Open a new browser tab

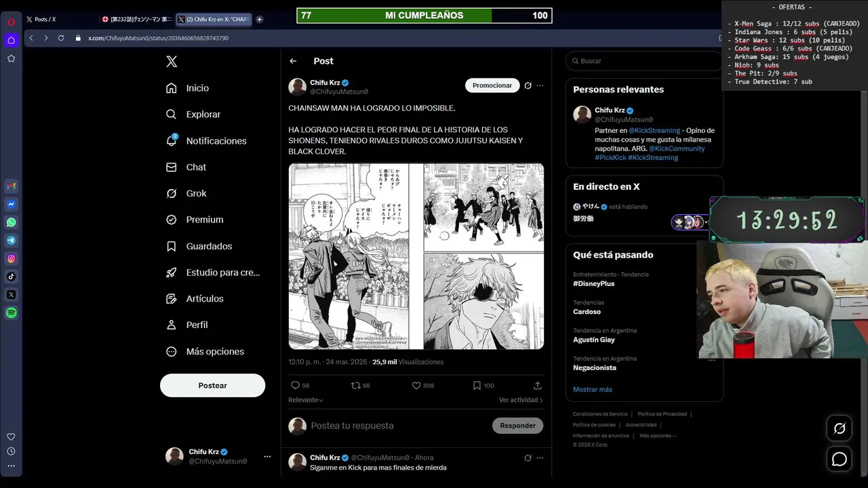pos(259,20)
